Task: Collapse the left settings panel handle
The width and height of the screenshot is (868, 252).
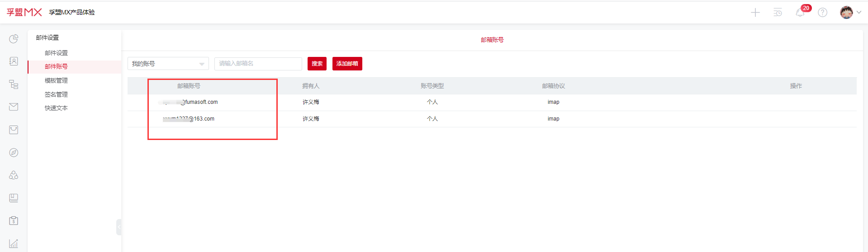Action: tap(119, 227)
